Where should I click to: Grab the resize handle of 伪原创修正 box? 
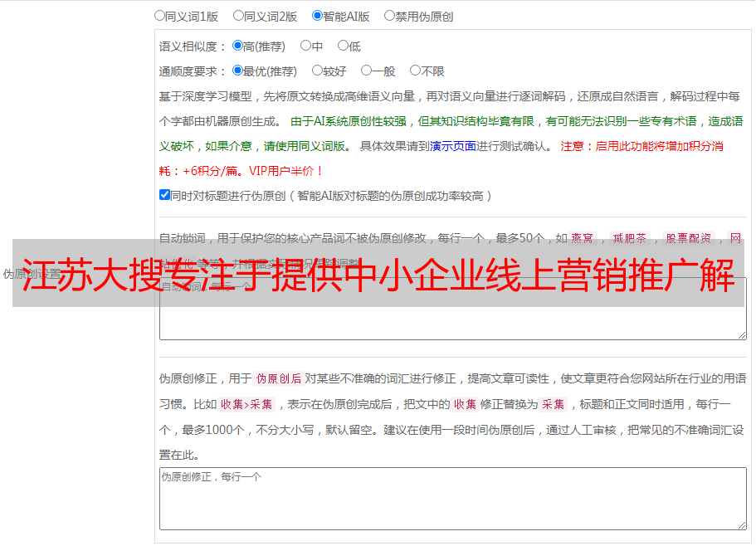[742, 525]
